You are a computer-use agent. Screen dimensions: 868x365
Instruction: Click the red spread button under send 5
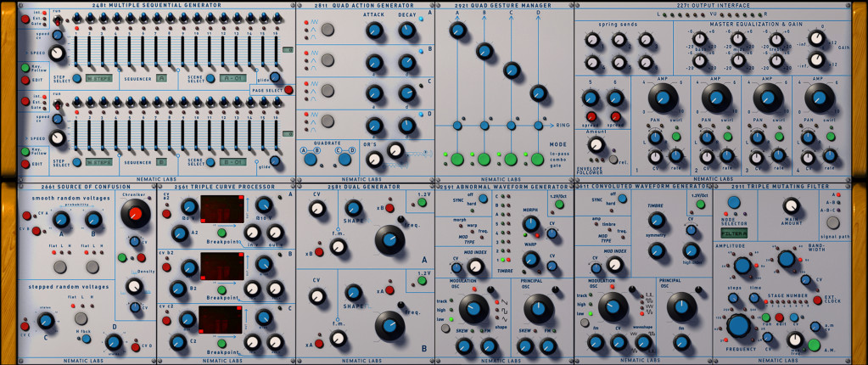[591, 118]
